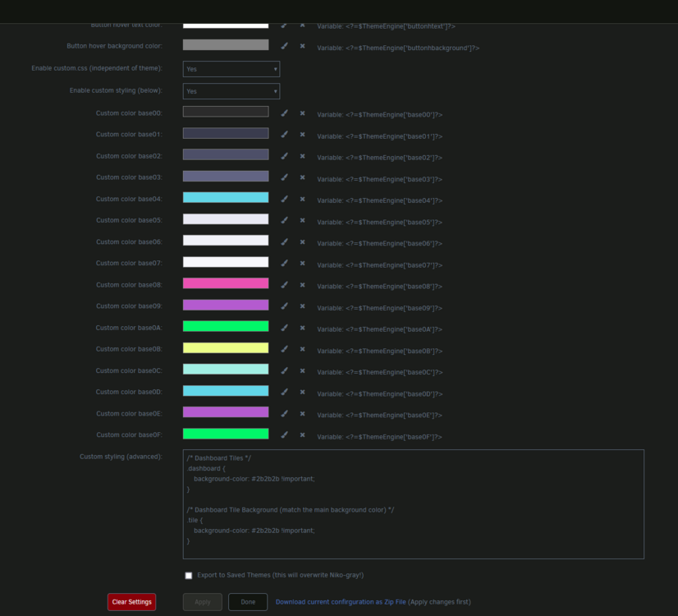The height and width of the screenshot is (616, 678).
Task: Click the paintbrush icon for Custom color base09
Action: tap(284, 306)
